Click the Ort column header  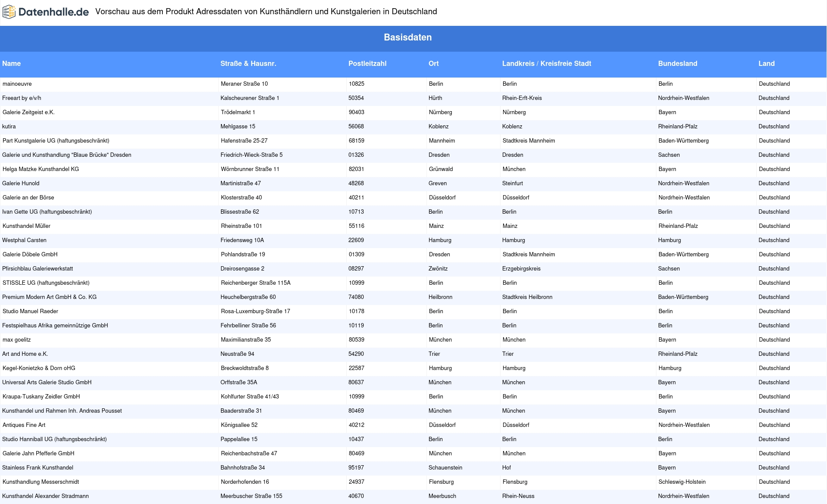coord(434,64)
